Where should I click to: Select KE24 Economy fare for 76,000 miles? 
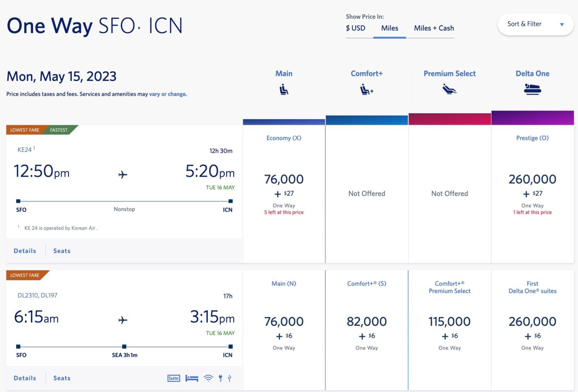coord(284,179)
